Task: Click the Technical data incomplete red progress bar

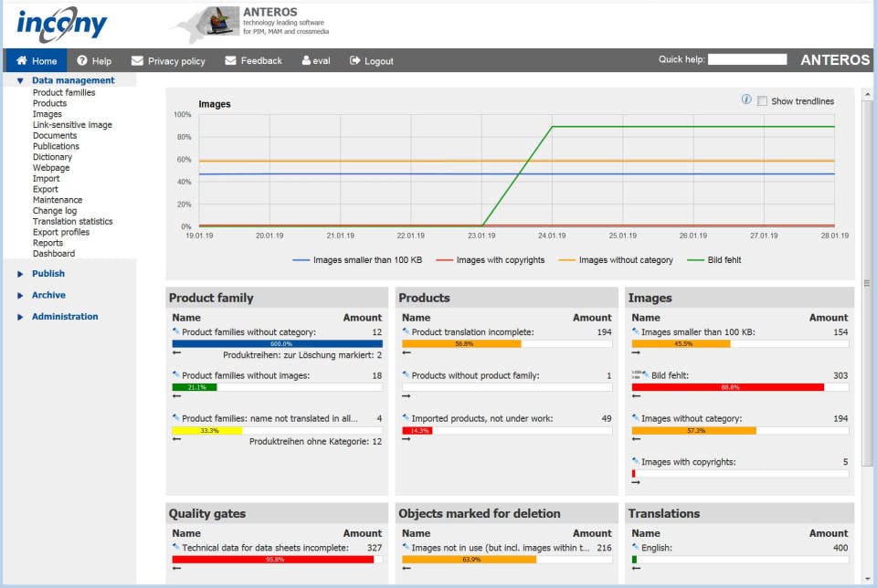Action: coord(273,559)
